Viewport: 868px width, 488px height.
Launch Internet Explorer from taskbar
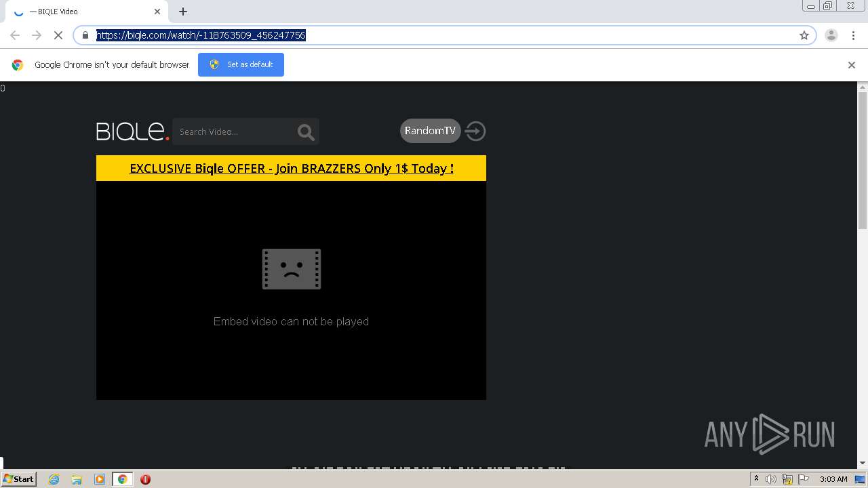coord(54,479)
